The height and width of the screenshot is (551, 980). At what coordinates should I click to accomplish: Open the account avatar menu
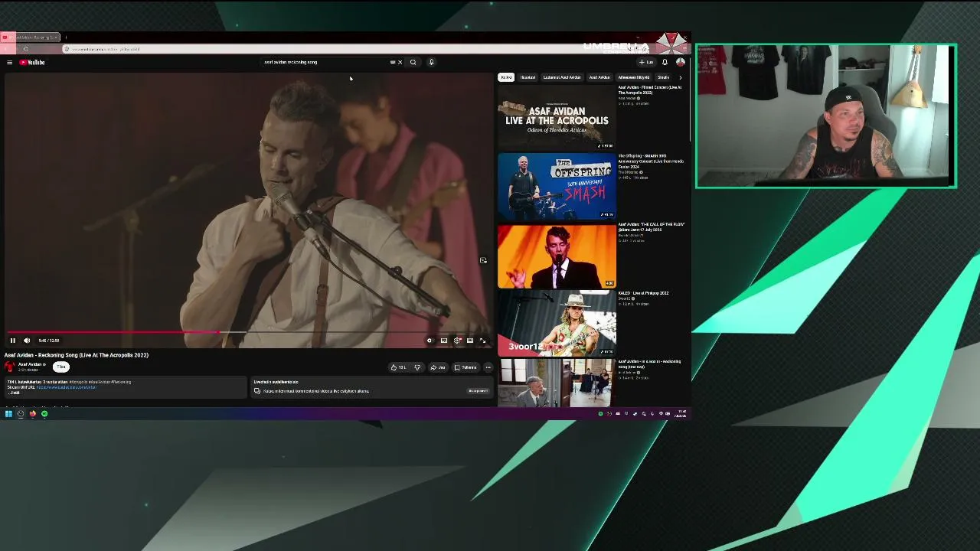[680, 62]
